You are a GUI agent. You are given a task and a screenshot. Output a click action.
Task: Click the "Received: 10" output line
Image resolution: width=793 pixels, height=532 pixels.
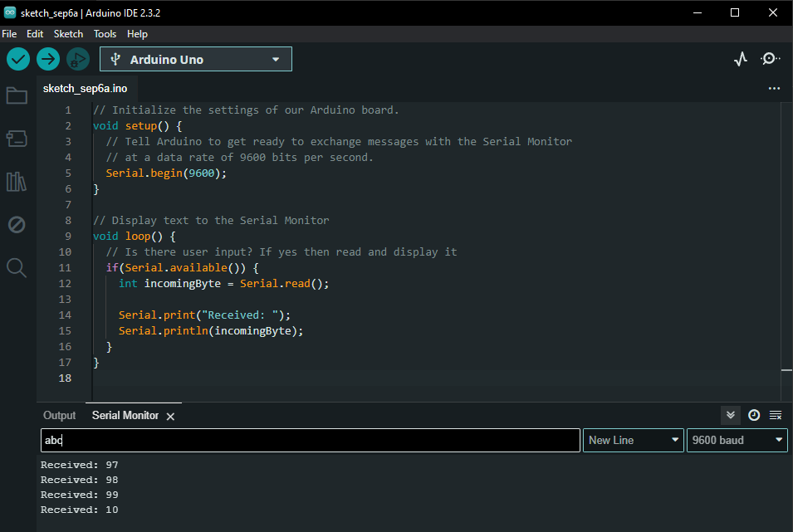tap(80, 510)
